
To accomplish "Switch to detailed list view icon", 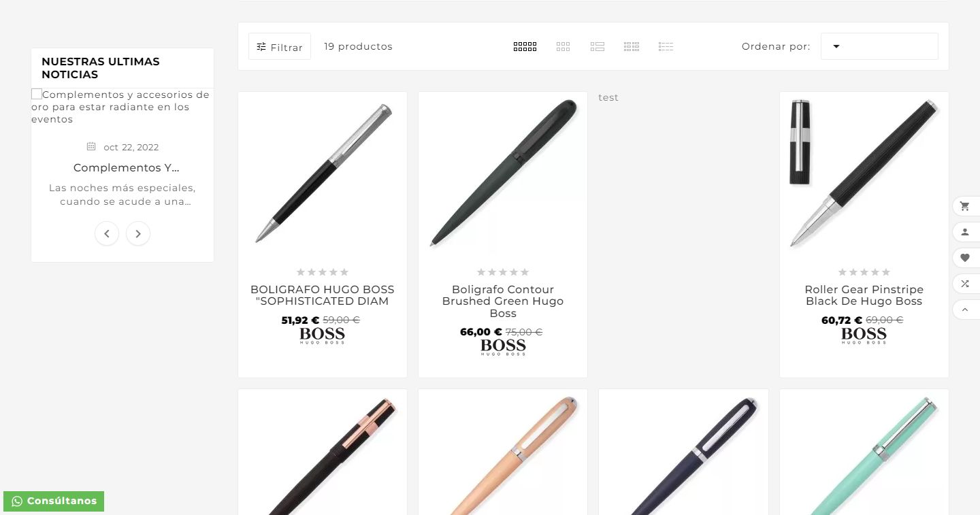I will pos(666,46).
